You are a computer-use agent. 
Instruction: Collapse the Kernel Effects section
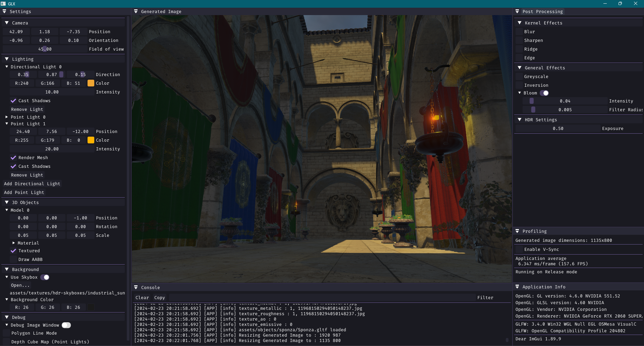click(520, 23)
